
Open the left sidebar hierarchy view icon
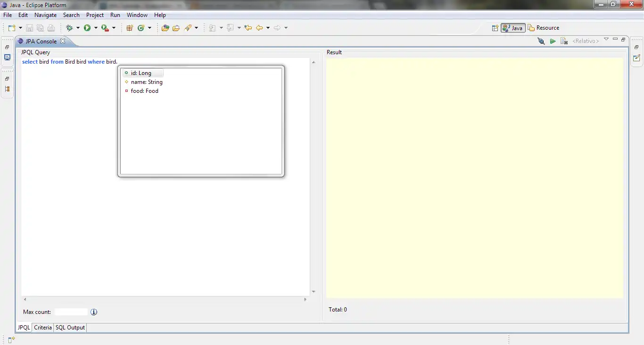tap(7, 89)
